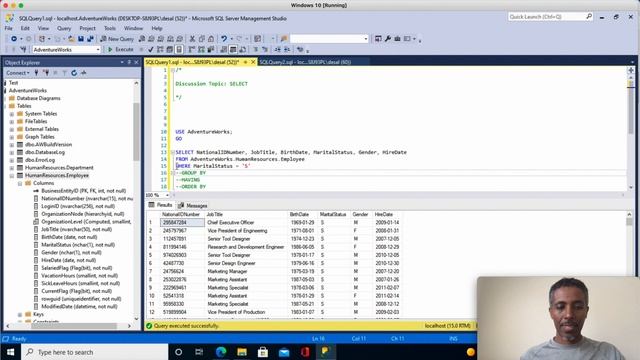The width and height of the screenshot is (640, 360).
Task: Click the New Query toolbar button
Action: pyautogui.click(x=117, y=39)
